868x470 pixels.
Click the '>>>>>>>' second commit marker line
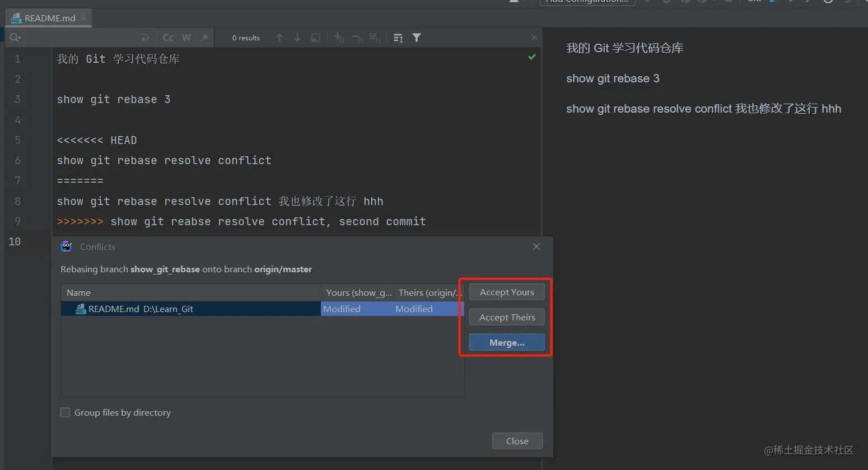click(241, 221)
